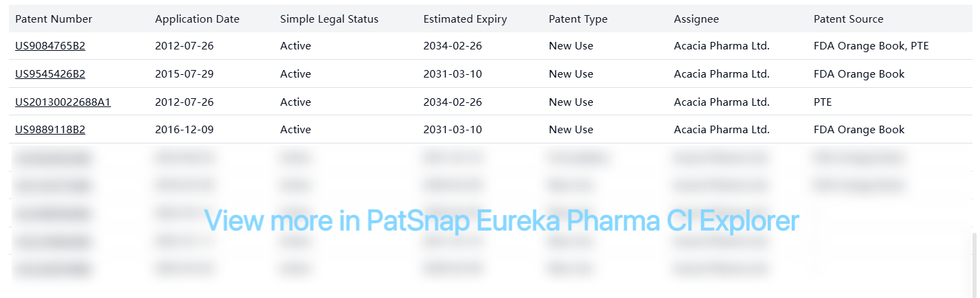This screenshot has width=980, height=298.
Task: Click Acacia Pharma Ltd. in the US9889118B2 row
Action: (x=721, y=130)
